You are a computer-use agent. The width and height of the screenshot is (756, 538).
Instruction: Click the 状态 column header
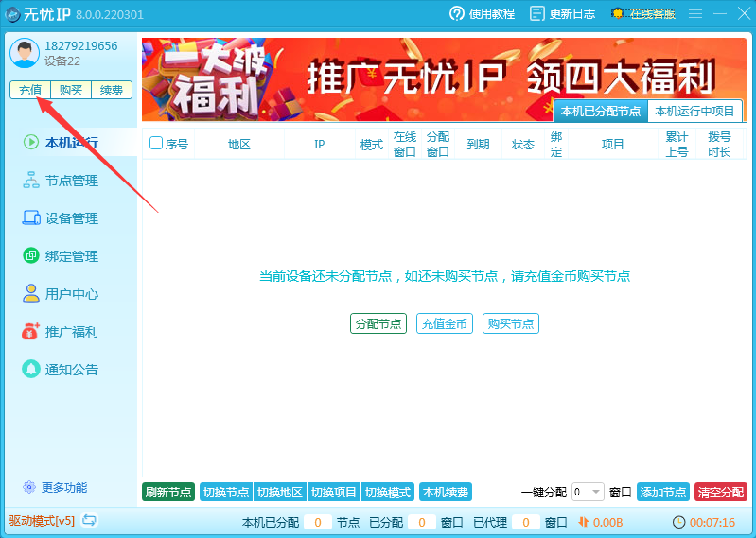[x=523, y=144]
